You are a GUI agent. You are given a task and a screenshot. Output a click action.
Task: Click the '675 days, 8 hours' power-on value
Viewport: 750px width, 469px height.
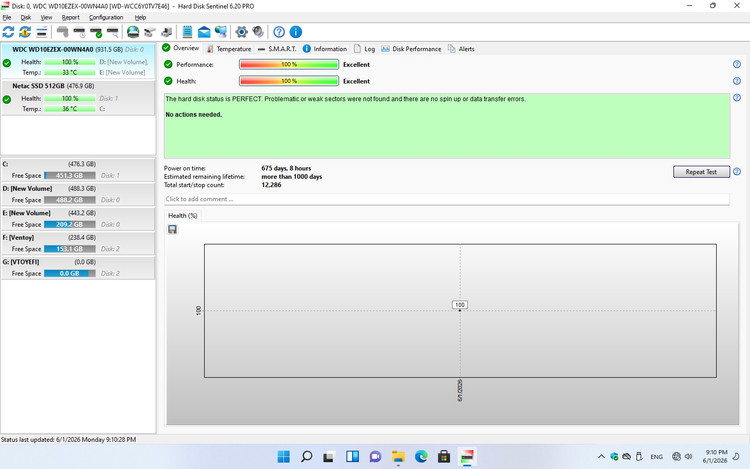[x=286, y=168]
